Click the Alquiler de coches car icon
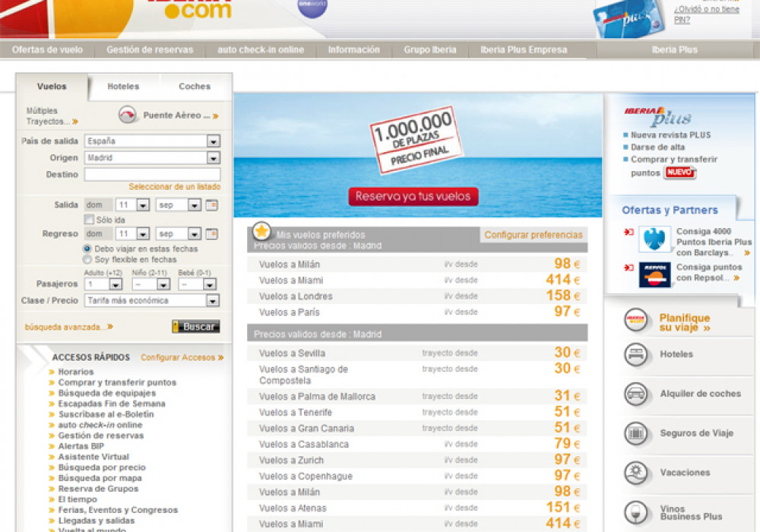 pyautogui.click(x=635, y=394)
